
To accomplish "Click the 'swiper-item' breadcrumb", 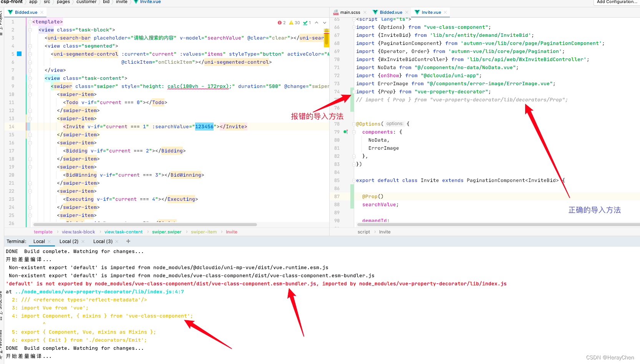I will [204, 232].
